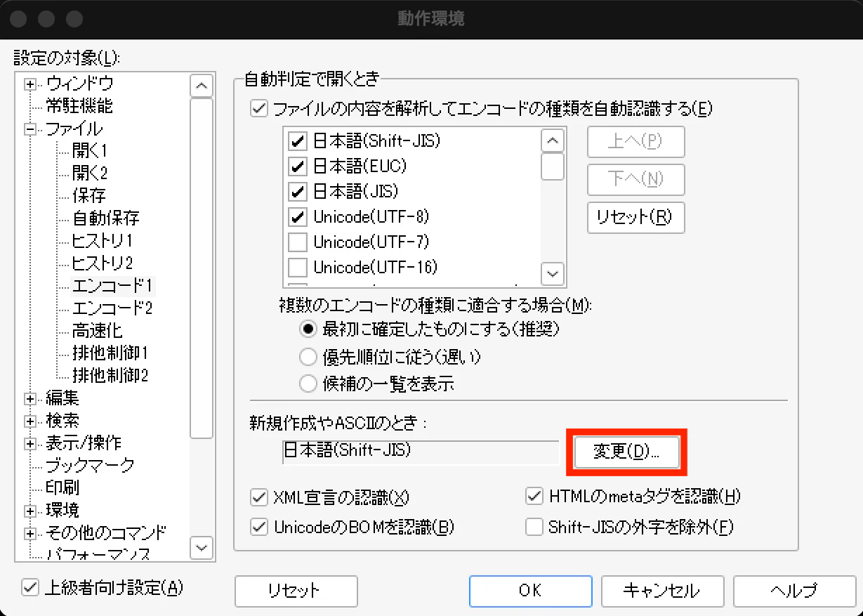Check Unicode(UTF-7) in encoding list

[x=298, y=242]
